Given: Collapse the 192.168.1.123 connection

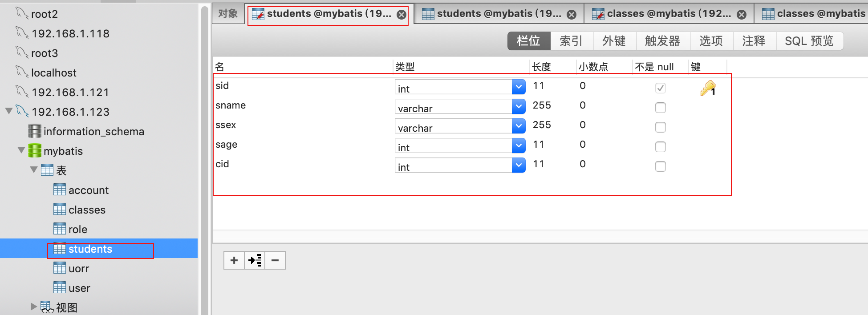Looking at the screenshot, I should (8, 111).
